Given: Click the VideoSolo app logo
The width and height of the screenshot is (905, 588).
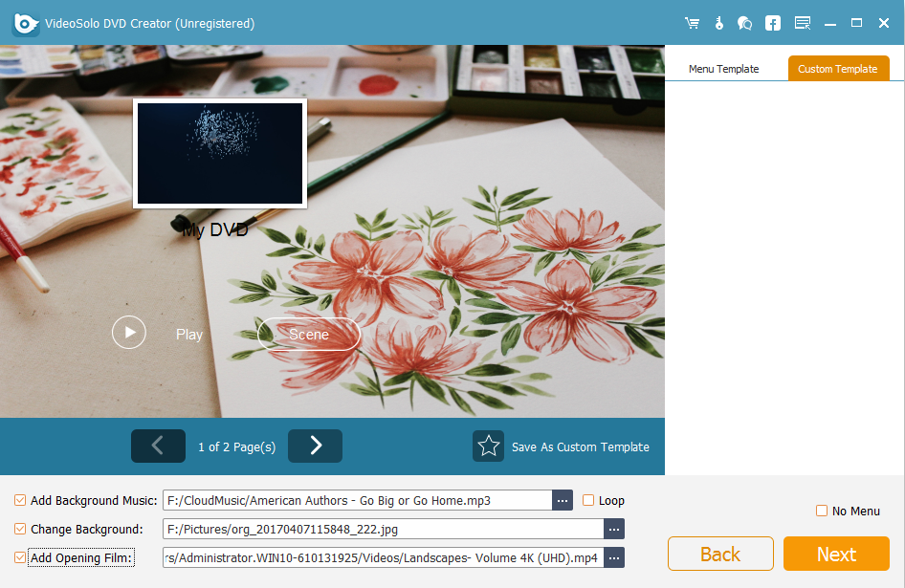Looking at the screenshot, I should [26, 24].
